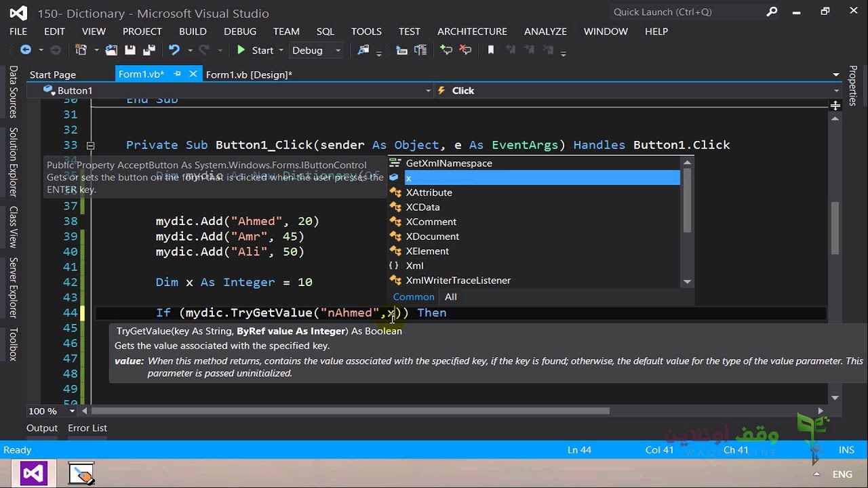Switch to the Form1.vb [Design]* tab
Screen dimensions: 868x488
tap(249, 75)
